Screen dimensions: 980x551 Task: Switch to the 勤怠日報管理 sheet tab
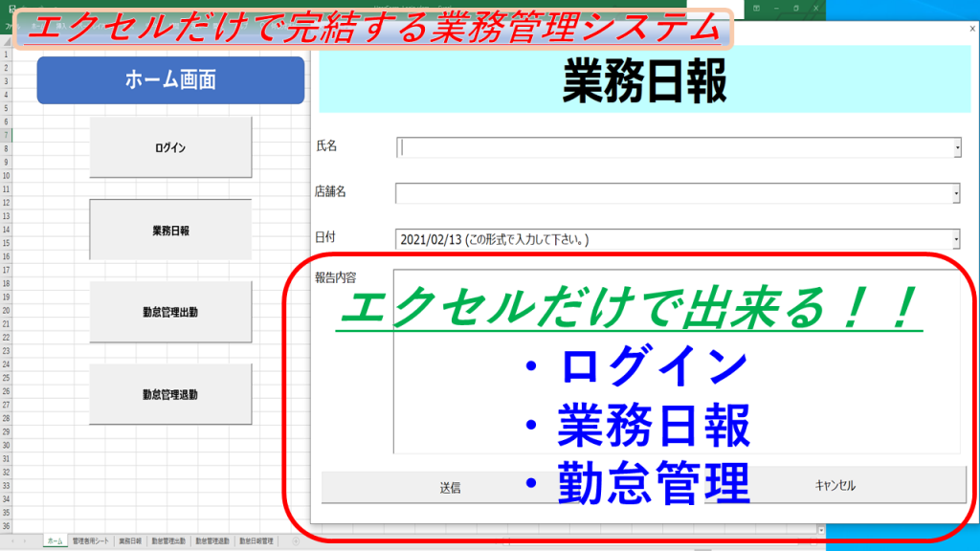(x=256, y=541)
